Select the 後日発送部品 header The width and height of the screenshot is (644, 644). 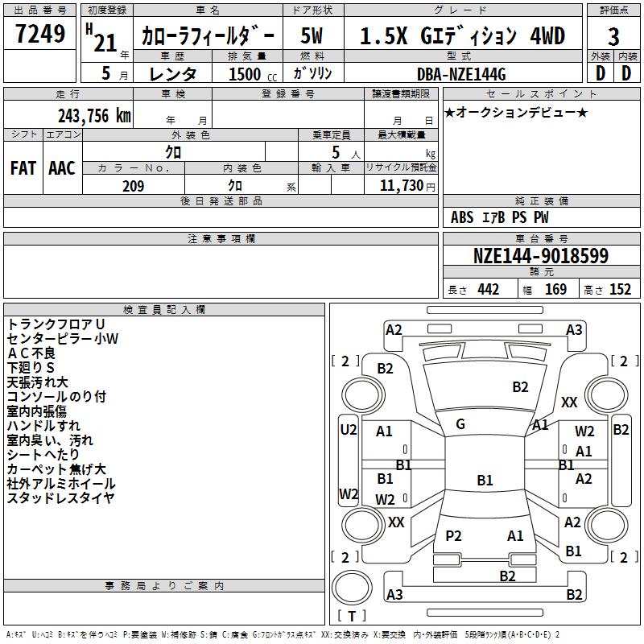[221, 200]
